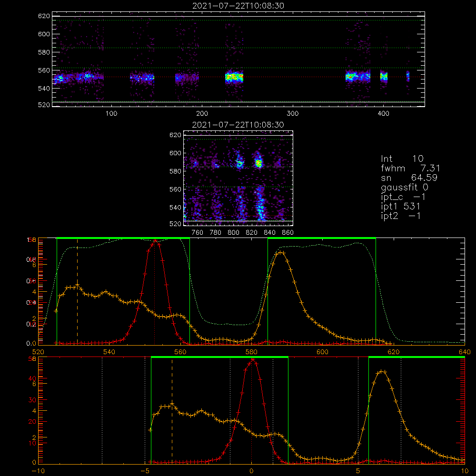Image resolution: width=476 pixels, height=476 pixels.
Task: Click x-axis label 5 of bottom plot
Action: [358, 471]
